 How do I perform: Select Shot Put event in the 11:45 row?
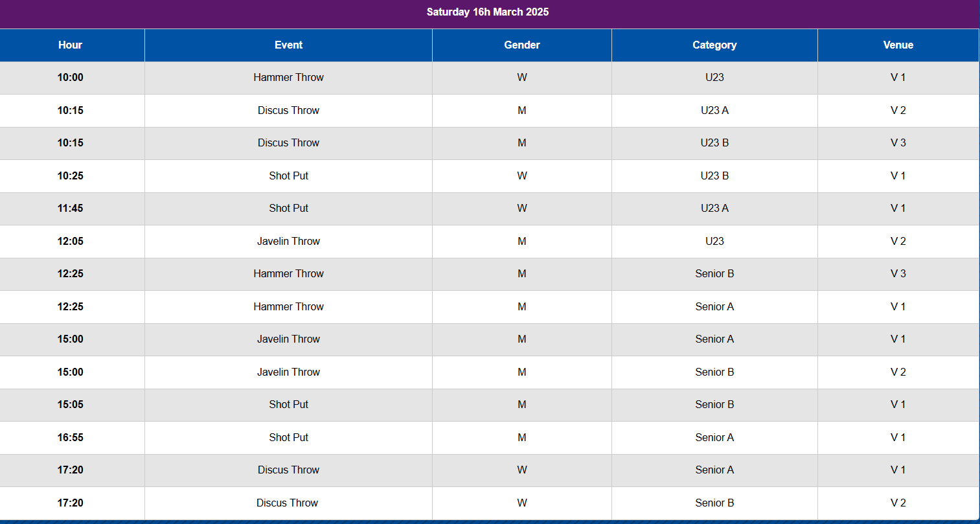(288, 208)
